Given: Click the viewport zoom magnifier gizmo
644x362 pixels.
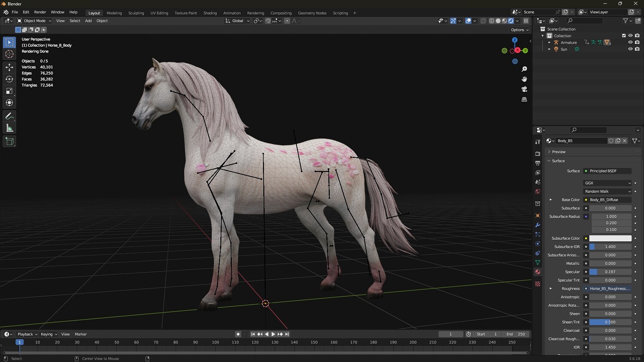Looking at the screenshot, I should pos(524,69).
